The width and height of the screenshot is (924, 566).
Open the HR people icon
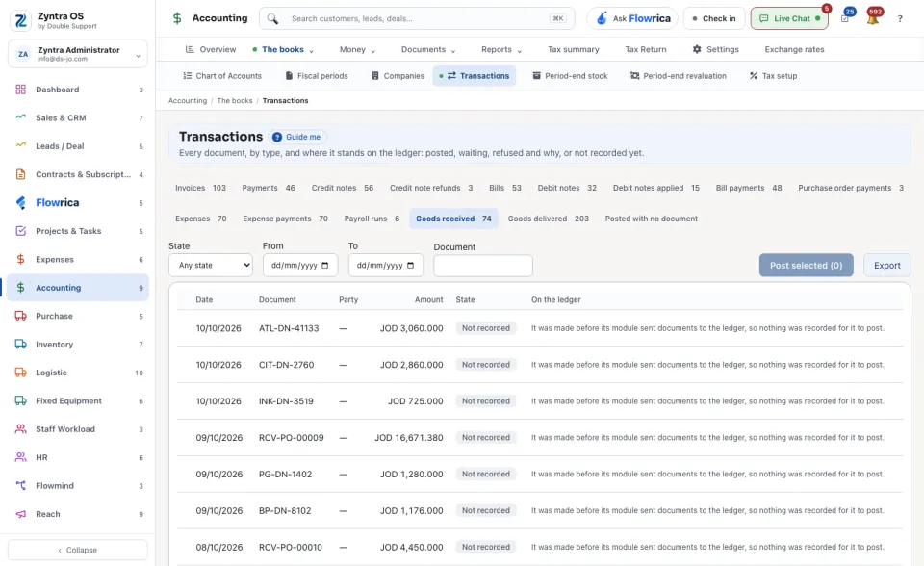coord(20,457)
